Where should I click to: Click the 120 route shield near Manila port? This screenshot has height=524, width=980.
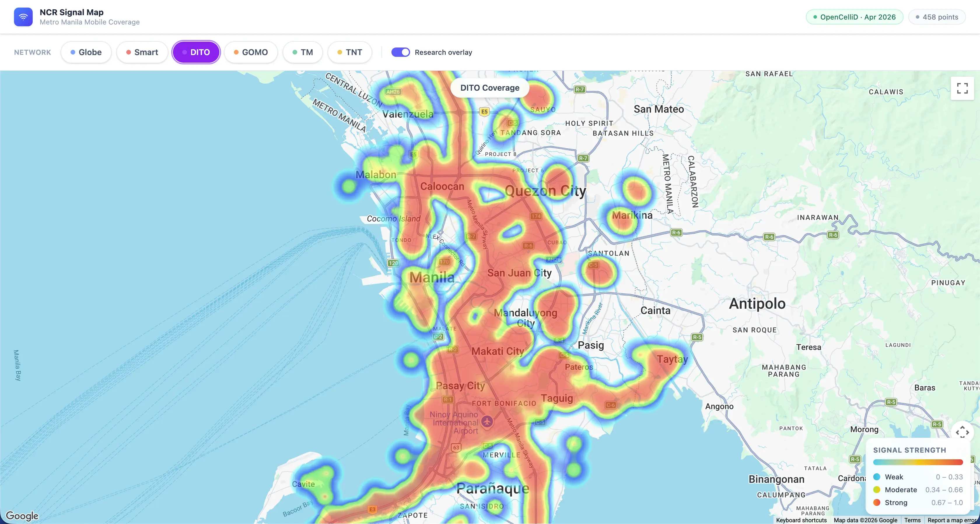point(393,263)
